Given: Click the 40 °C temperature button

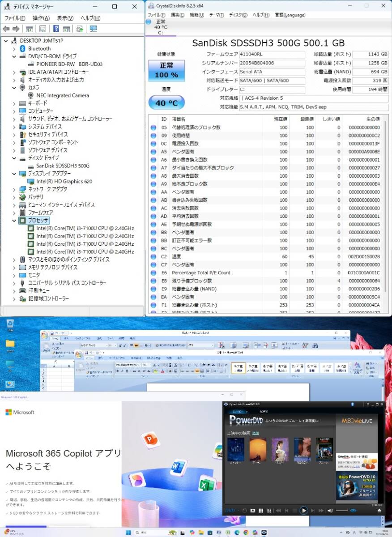Looking at the screenshot, I should 166,102.
